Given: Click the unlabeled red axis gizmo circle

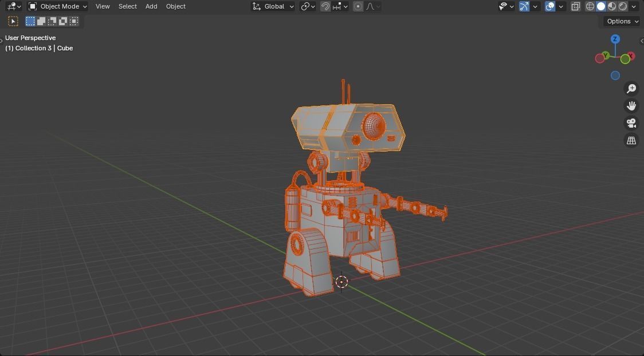Looking at the screenshot, I should (x=600, y=58).
